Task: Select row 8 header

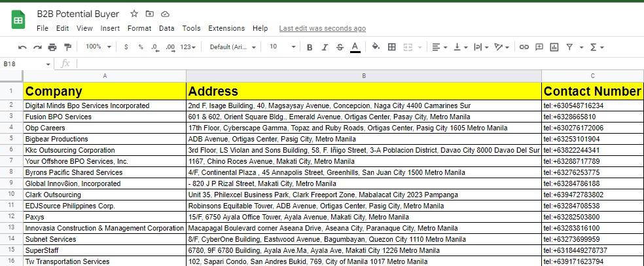Action: click(x=12, y=172)
